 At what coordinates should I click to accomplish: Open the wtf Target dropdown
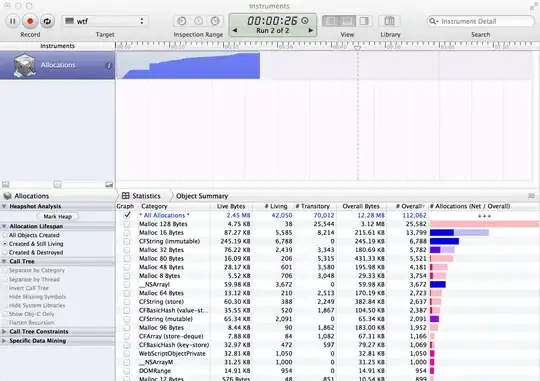click(x=105, y=21)
